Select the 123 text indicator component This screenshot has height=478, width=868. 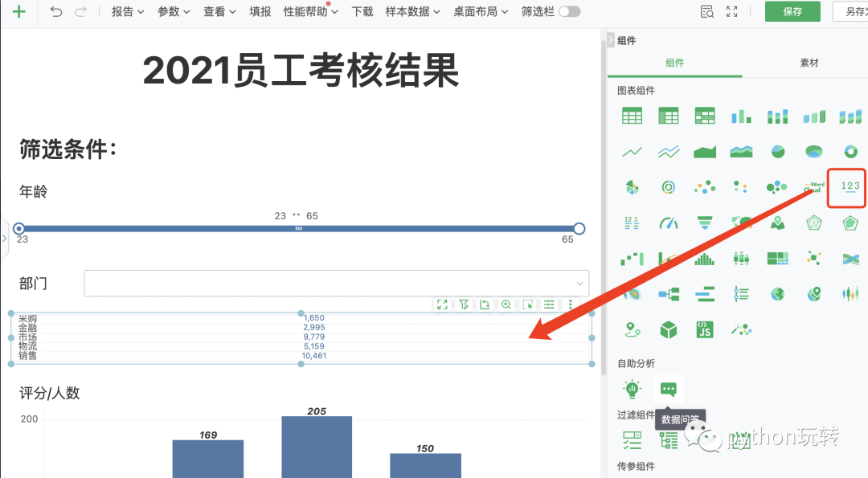(850, 187)
